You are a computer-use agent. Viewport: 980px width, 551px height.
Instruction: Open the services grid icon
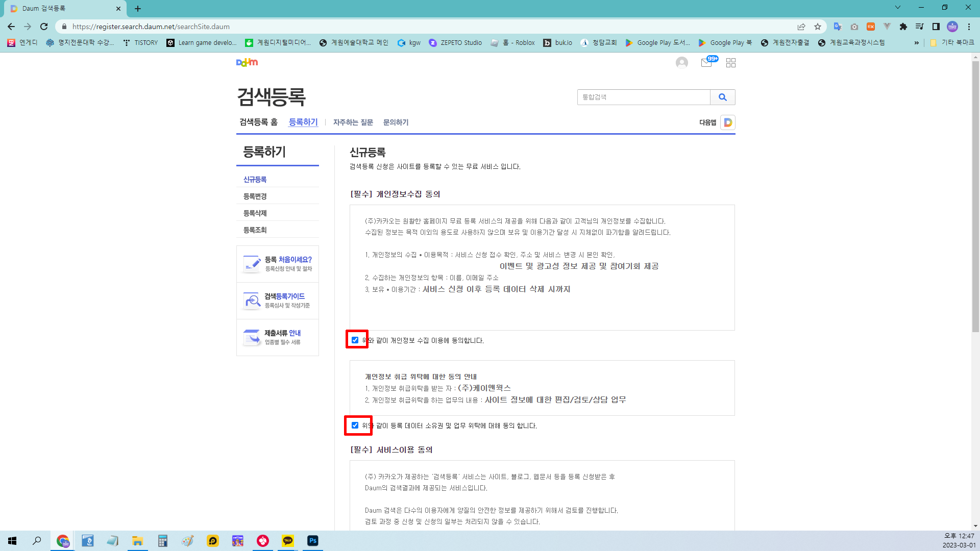[x=731, y=63]
